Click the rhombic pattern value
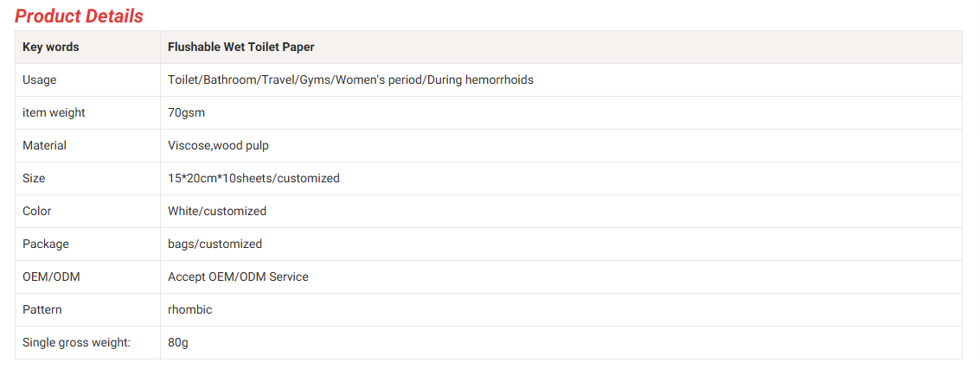980x375 pixels. point(189,310)
